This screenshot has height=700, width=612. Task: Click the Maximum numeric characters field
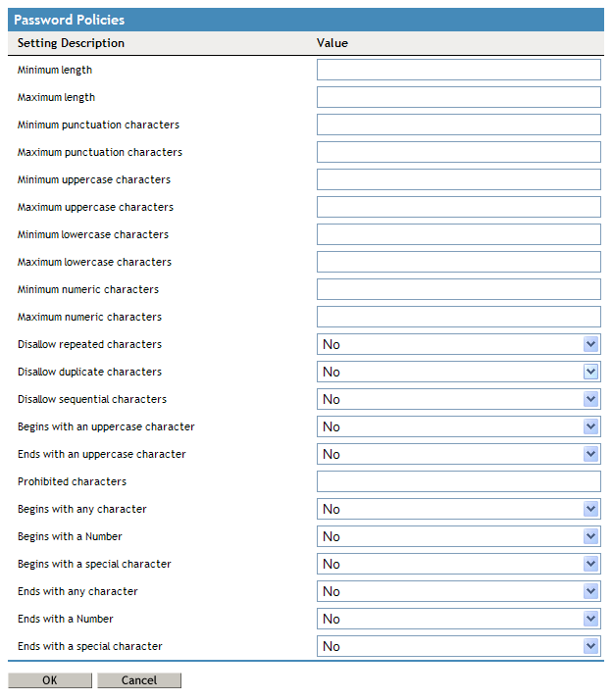(x=458, y=317)
